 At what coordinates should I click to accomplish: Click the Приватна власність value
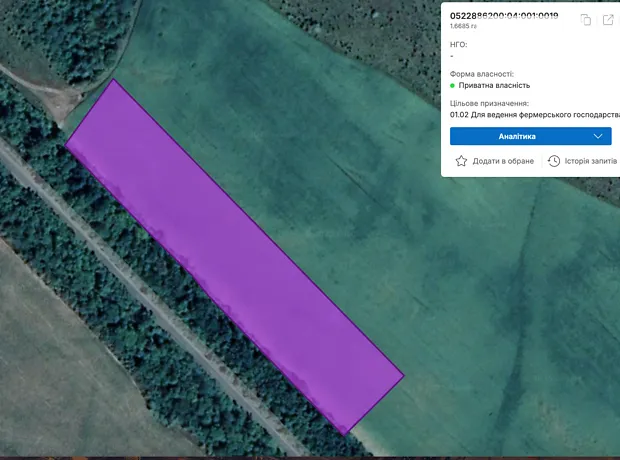click(x=494, y=86)
